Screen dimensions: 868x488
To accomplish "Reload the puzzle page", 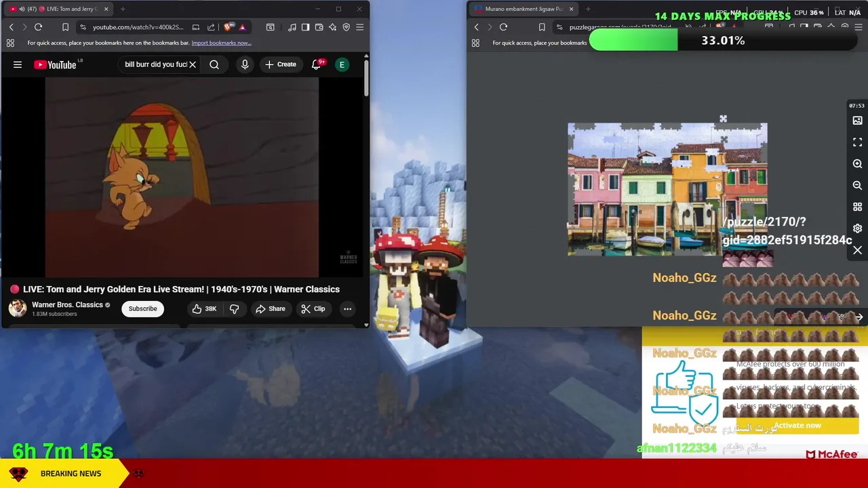I will point(503,27).
